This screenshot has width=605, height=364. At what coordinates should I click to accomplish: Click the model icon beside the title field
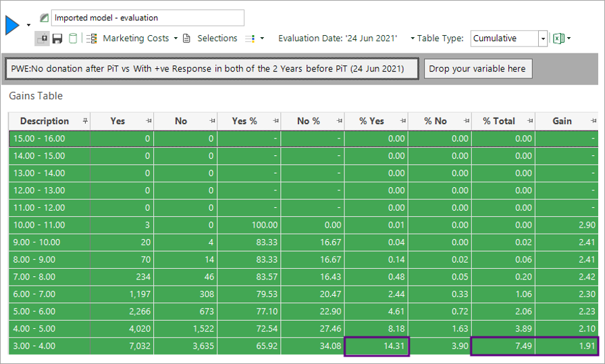point(45,18)
